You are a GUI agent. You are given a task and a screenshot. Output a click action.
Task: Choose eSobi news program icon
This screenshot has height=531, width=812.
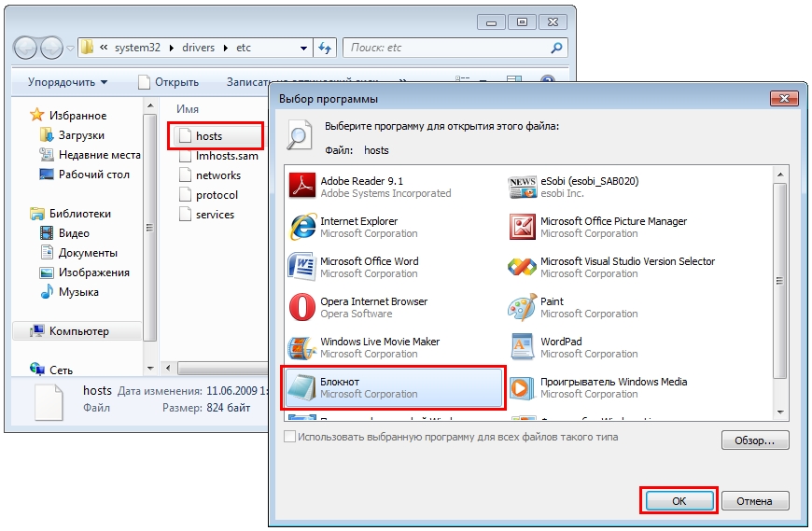522,187
